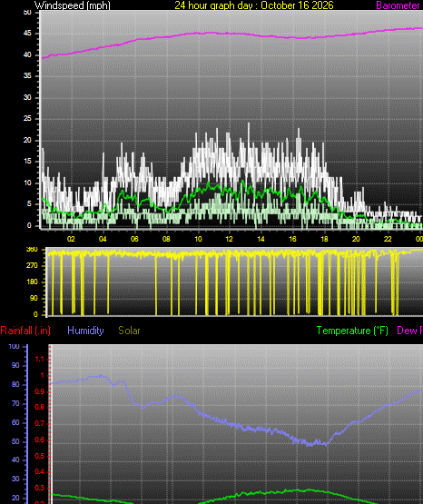Click the 40 tick on windspeed axis
The height and width of the screenshot is (504, 423).
(27, 55)
